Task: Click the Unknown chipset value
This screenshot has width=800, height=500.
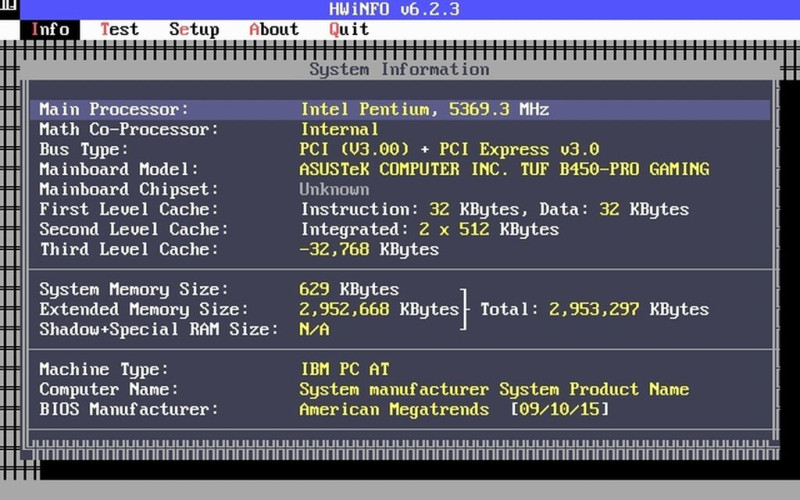Action: pos(334,189)
